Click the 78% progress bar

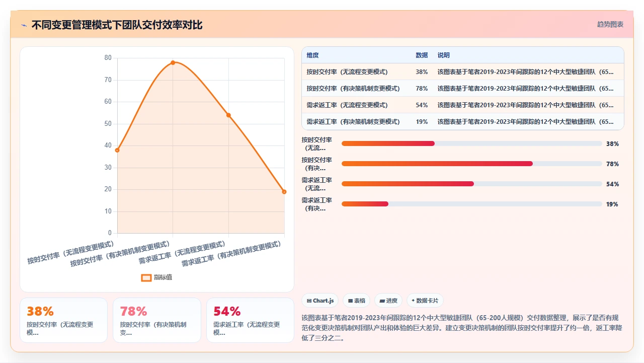click(x=472, y=164)
